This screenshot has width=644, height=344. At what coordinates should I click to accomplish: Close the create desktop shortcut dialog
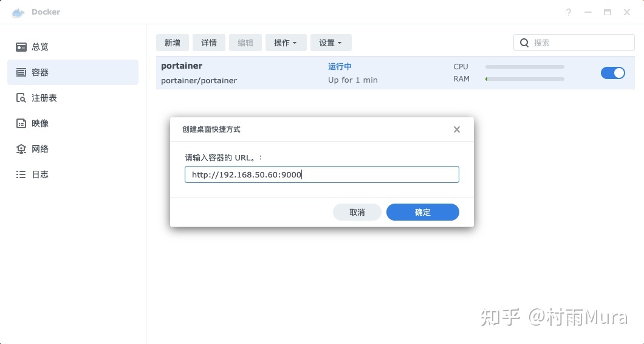pos(457,129)
